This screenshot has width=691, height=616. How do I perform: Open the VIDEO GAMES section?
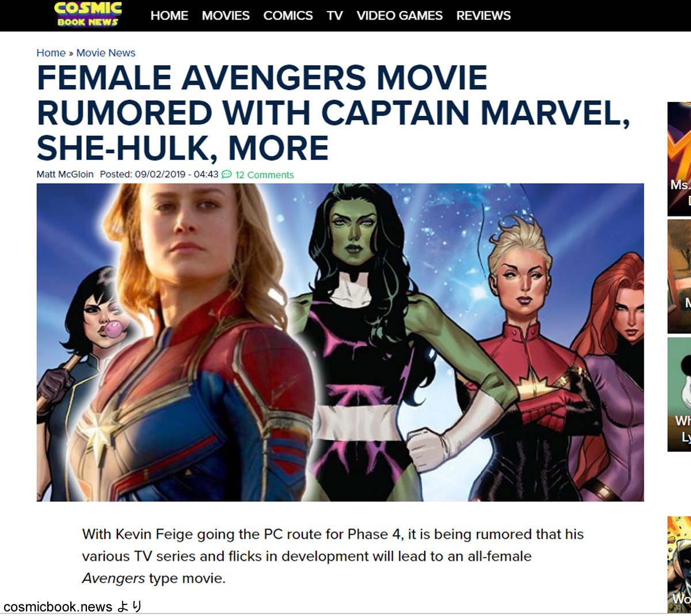400,16
